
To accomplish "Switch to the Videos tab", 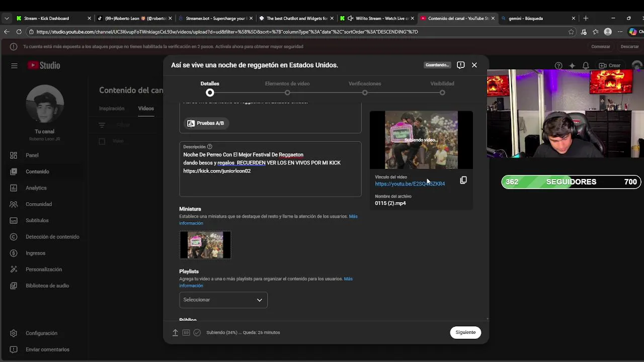I will tap(146, 109).
